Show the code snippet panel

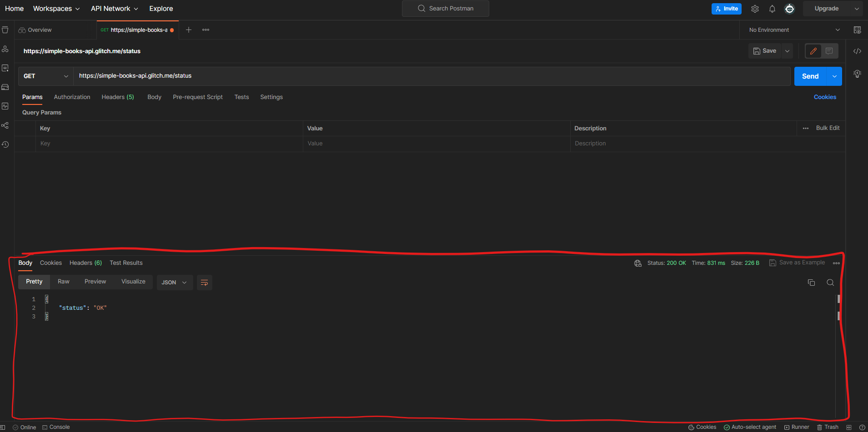[x=857, y=51]
